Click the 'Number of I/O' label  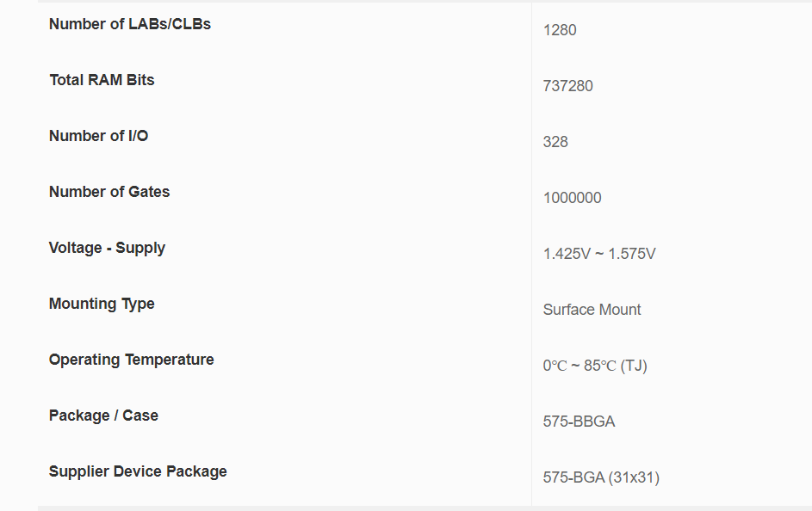click(98, 136)
